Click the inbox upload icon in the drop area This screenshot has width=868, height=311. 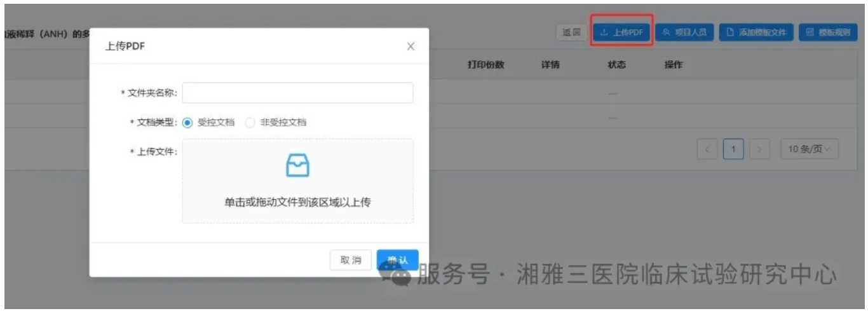[x=297, y=166]
